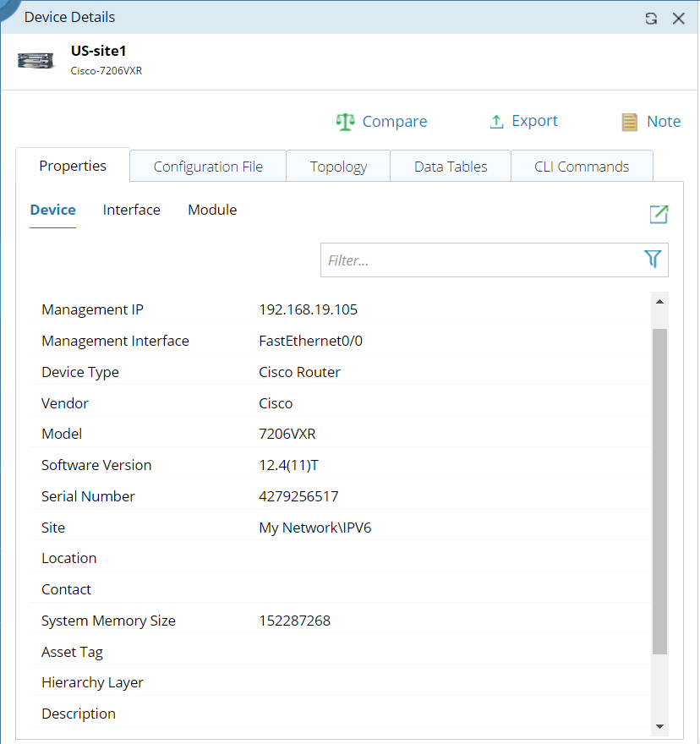
Task: Click the Export upload icon
Action: tap(497, 122)
